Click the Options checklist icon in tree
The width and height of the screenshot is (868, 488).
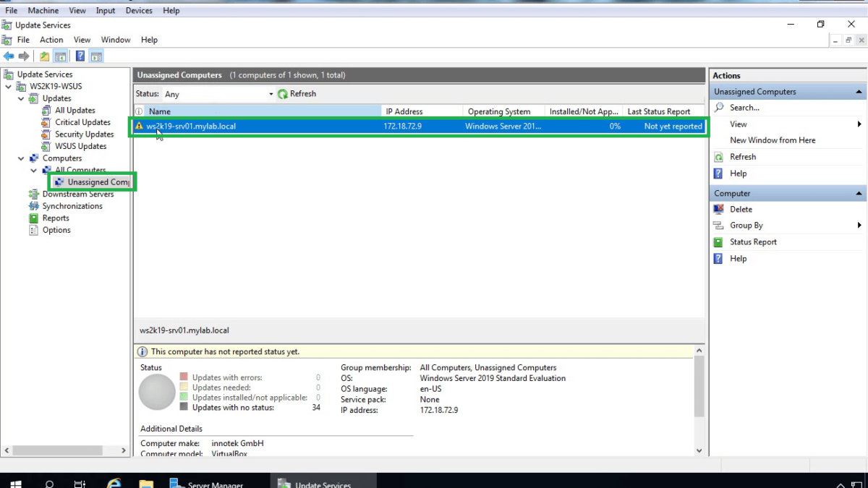[x=34, y=230]
